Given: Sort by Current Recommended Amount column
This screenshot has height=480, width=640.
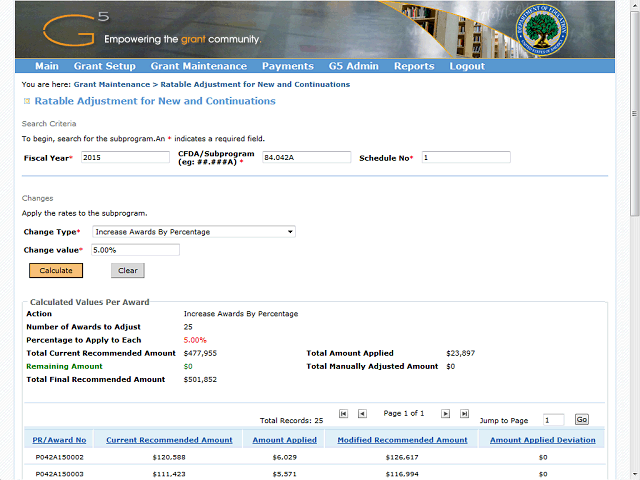Looking at the screenshot, I should point(169,440).
